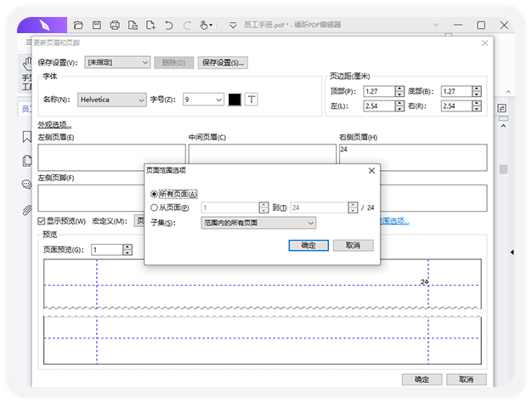Image resolution: width=532 pixels, height=404 pixels.
Task: Close the 更新页眉和页脚 dialog
Action: pyautogui.click(x=485, y=43)
